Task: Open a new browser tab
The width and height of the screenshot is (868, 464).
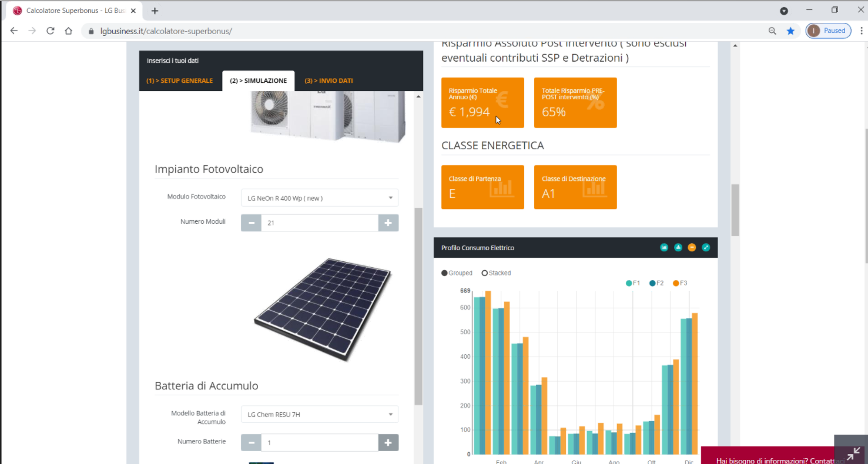Action: (155, 11)
